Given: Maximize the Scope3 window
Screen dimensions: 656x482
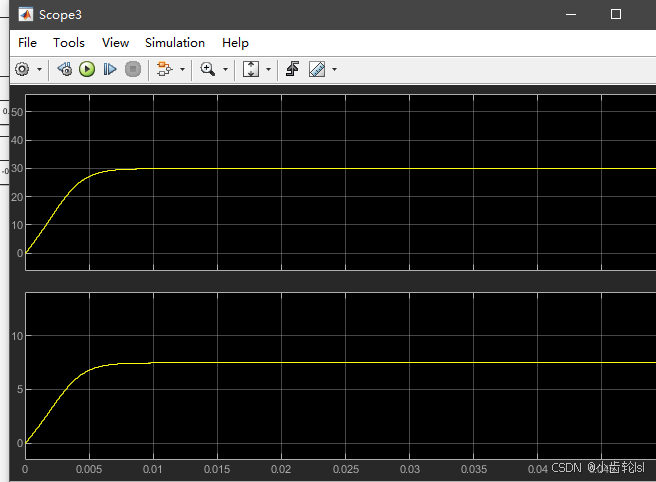Looking at the screenshot, I should coord(616,15).
